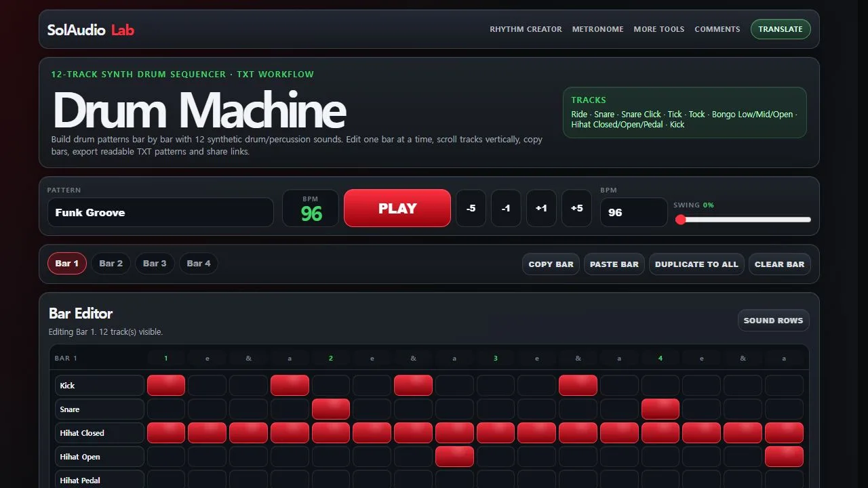
Task: Turn off Hihat Closed last step of bar
Action: point(784,433)
